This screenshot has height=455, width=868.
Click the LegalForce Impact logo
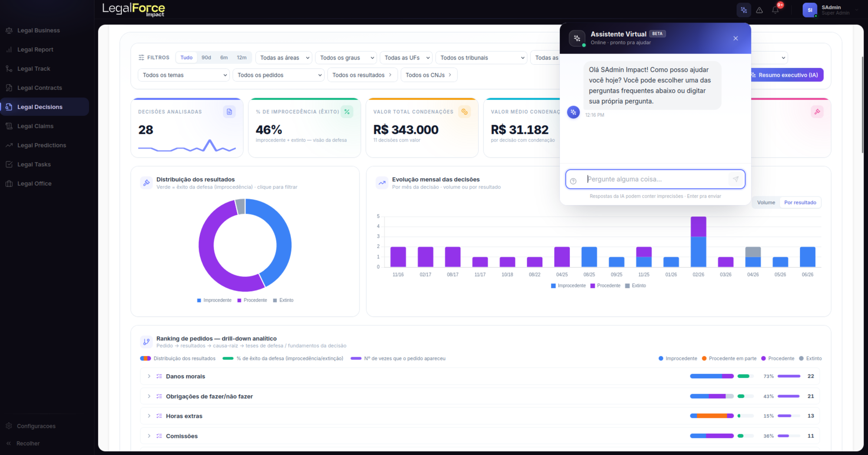(x=134, y=10)
